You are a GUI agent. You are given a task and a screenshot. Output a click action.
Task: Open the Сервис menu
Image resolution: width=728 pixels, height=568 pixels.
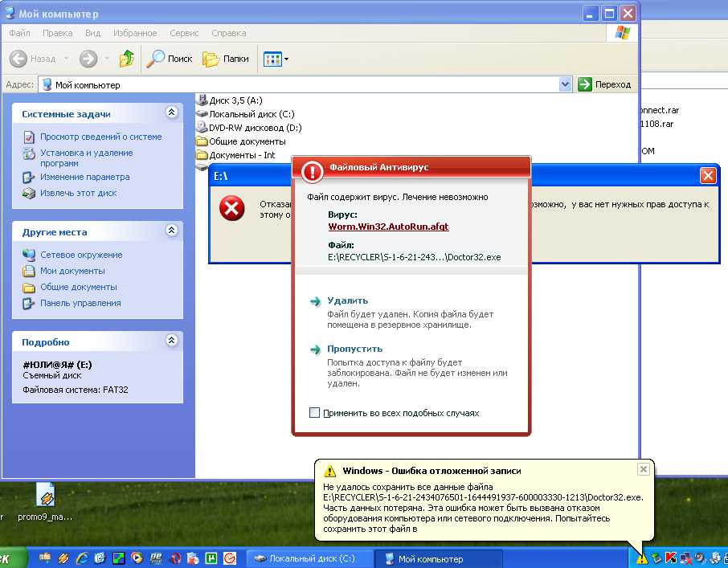184,33
